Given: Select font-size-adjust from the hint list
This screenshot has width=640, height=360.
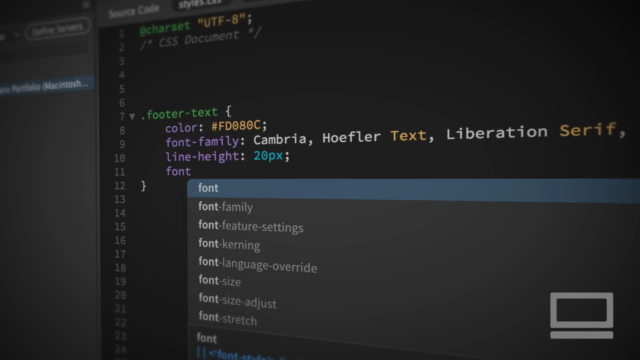Looking at the screenshot, I should click(x=237, y=301).
